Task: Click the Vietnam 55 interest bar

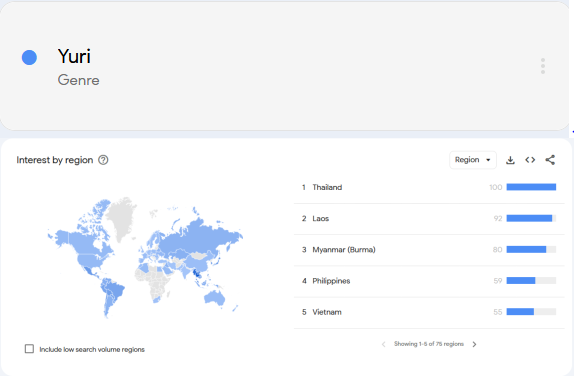Action: click(x=531, y=312)
